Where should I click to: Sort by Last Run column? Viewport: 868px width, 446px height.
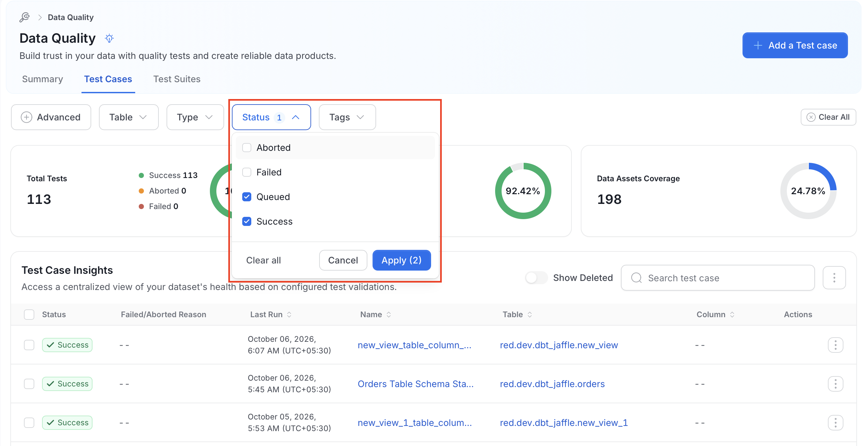[x=289, y=315]
